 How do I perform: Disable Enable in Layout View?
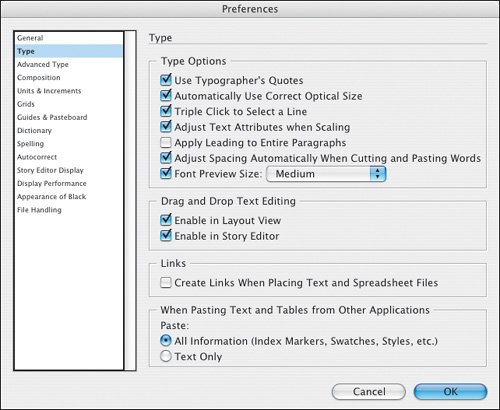click(x=166, y=220)
